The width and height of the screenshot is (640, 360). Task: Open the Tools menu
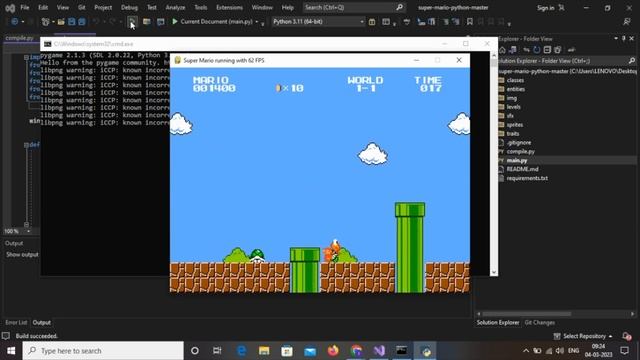tap(200, 7)
